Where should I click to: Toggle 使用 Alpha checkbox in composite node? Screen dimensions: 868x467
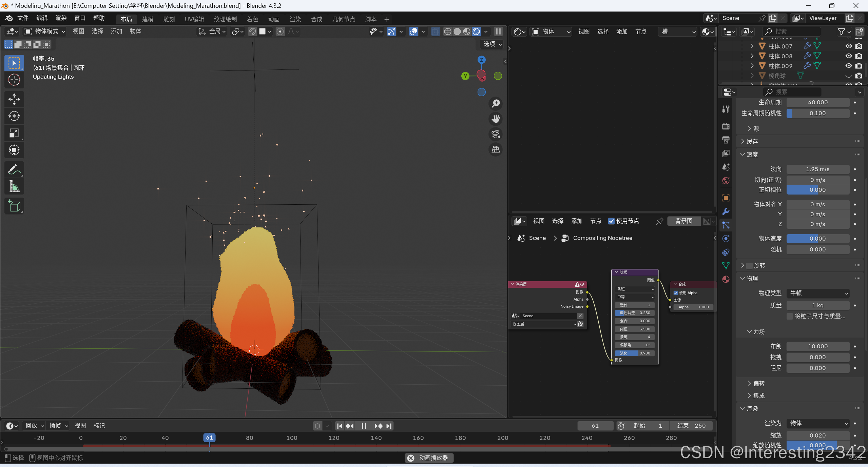[676, 293]
